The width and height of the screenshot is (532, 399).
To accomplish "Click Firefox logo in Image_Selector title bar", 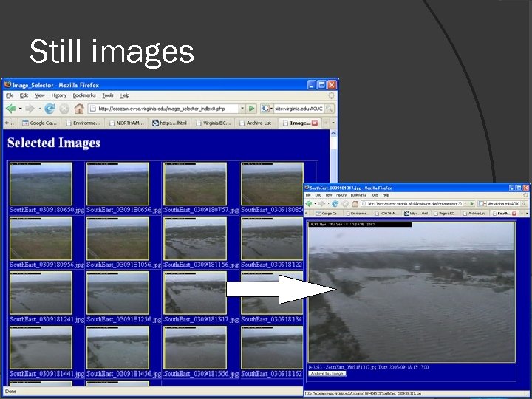I will click(x=7, y=84).
